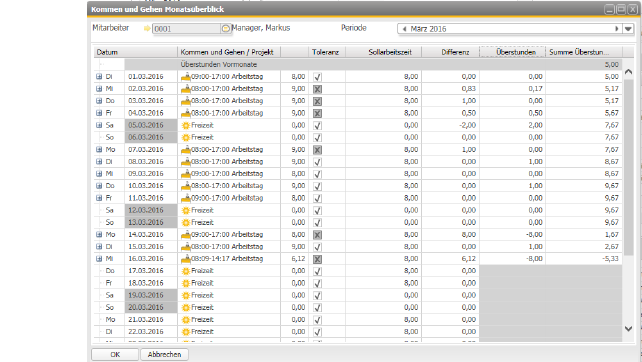Click the Differenz column header
Screen dimensions: 642x362
451,52
